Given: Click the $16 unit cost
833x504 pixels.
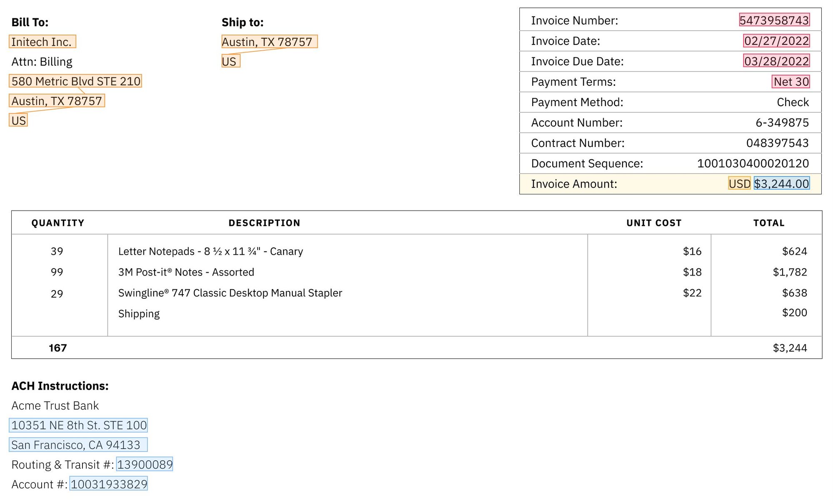Looking at the screenshot, I should [x=692, y=251].
